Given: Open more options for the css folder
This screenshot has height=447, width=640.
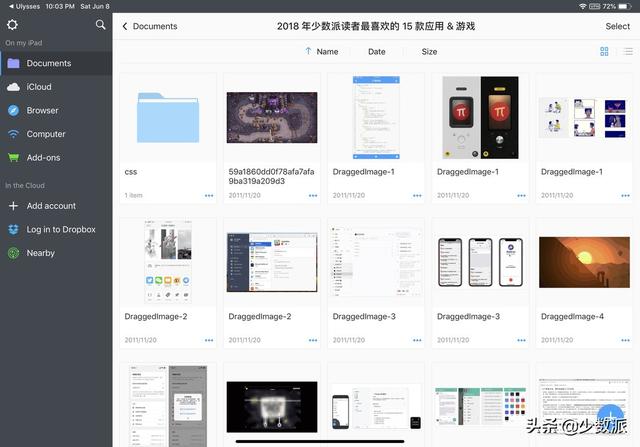Looking at the screenshot, I should tap(209, 196).
